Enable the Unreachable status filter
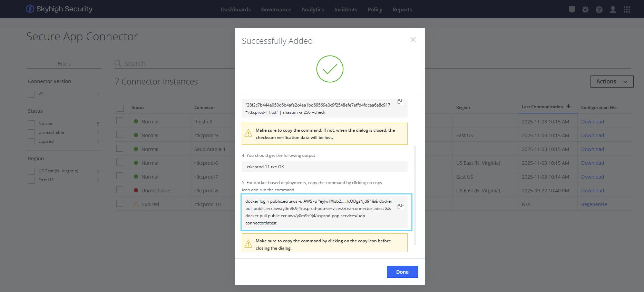 31,133
